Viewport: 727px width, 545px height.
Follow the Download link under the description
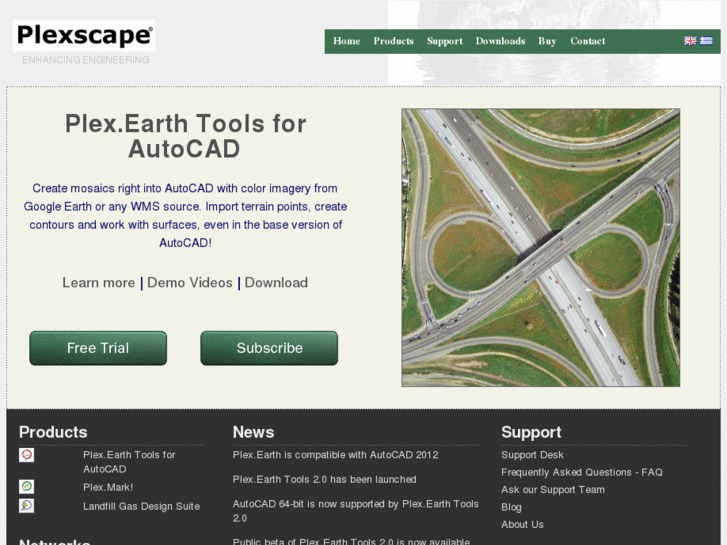276,282
